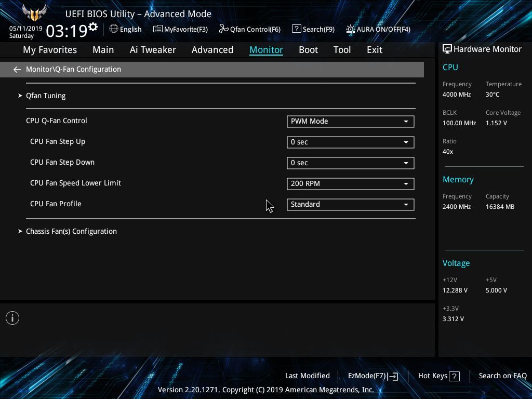Expand Qfan Tuning submenu
Screen dimensions: 532x399
pyautogui.click(x=46, y=96)
